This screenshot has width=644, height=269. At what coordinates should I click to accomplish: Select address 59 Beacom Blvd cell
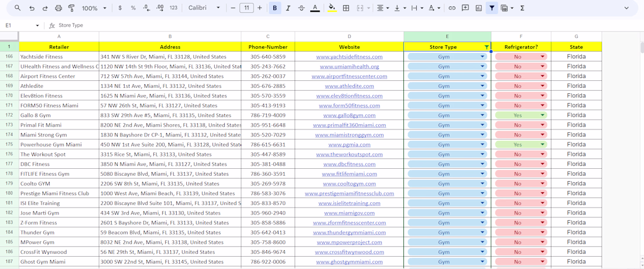(170, 233)
